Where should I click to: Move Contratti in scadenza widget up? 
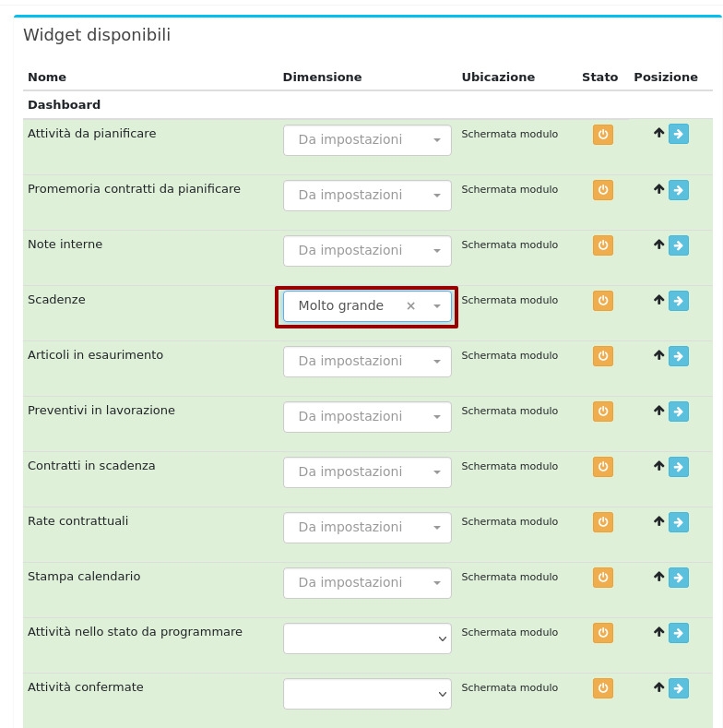(658, 466)
